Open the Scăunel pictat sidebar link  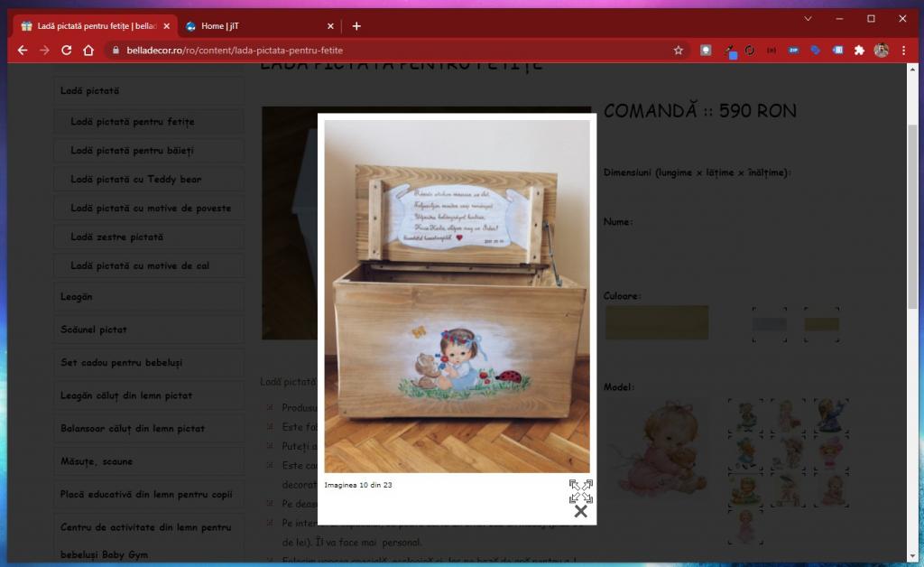point(94,330)
